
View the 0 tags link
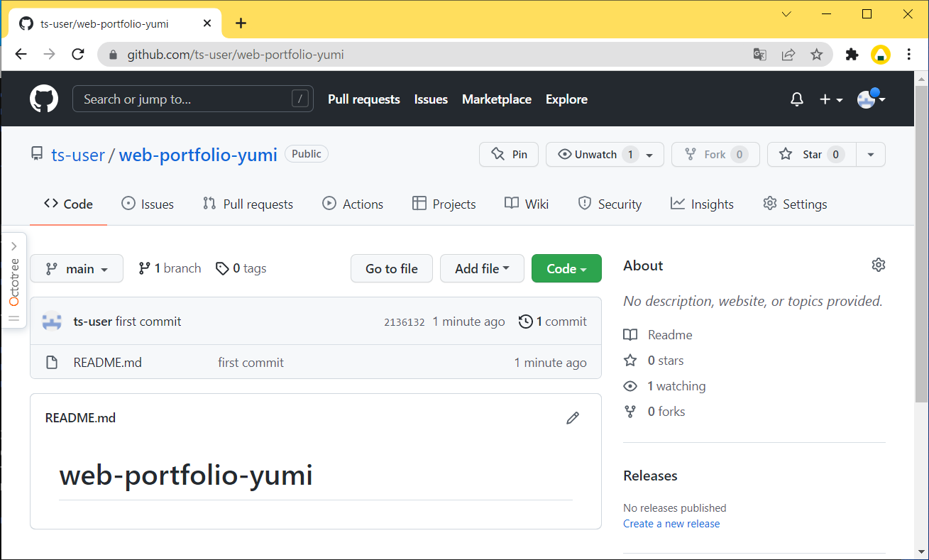click(x=241, y=268)
